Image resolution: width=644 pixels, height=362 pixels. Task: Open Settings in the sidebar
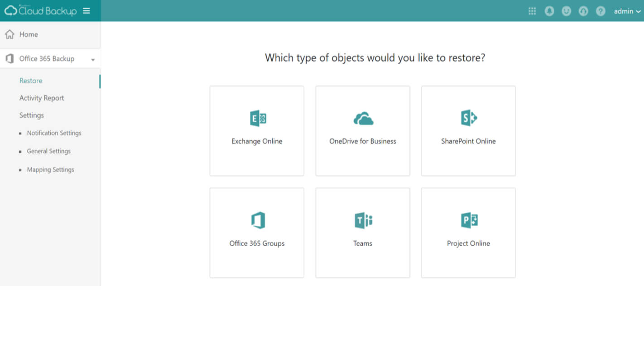(x=32, y=115)
